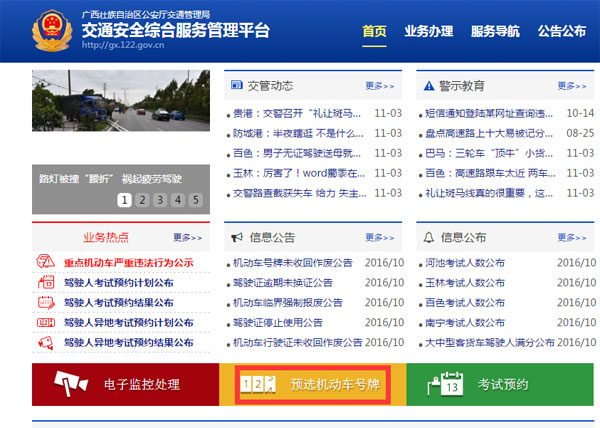Switch carousel to slide 3
Screen dimensions: 600x428
coord(160,200)
